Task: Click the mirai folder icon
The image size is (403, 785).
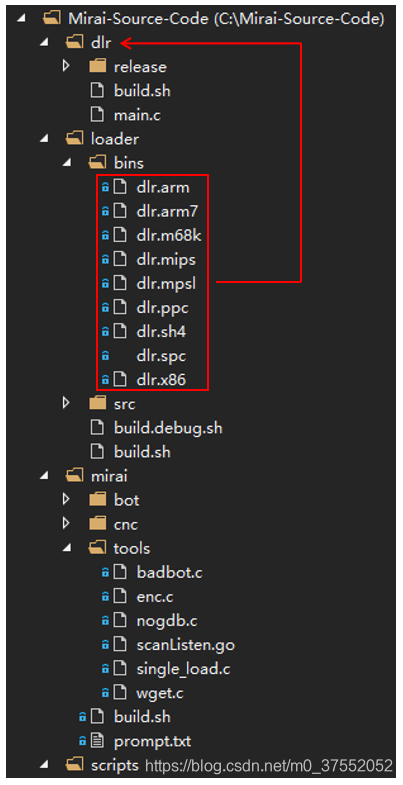Action: click(x=75, y=476)
